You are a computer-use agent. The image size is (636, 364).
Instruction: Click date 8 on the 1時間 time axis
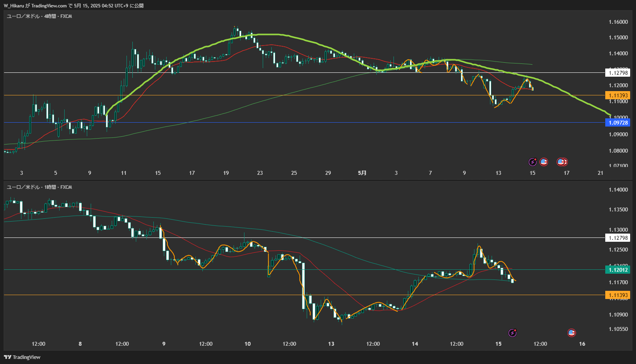pos(80,344)
